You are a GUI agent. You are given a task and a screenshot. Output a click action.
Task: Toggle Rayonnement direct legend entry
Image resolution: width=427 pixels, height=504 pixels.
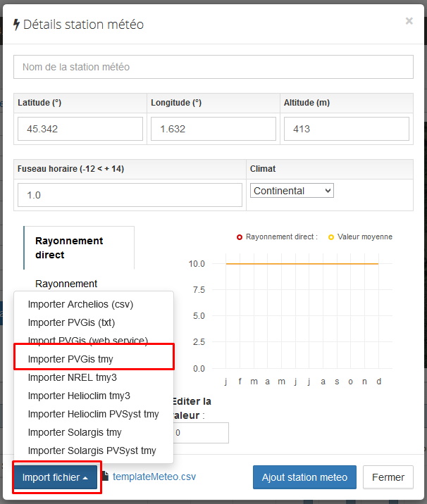pos(277,237)
